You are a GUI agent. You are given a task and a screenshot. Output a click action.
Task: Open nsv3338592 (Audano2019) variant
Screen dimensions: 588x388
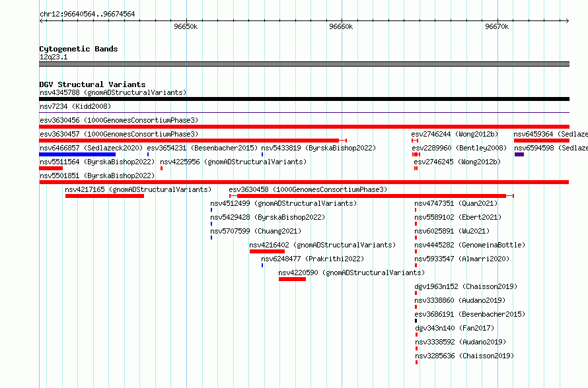tap(460, 342)
